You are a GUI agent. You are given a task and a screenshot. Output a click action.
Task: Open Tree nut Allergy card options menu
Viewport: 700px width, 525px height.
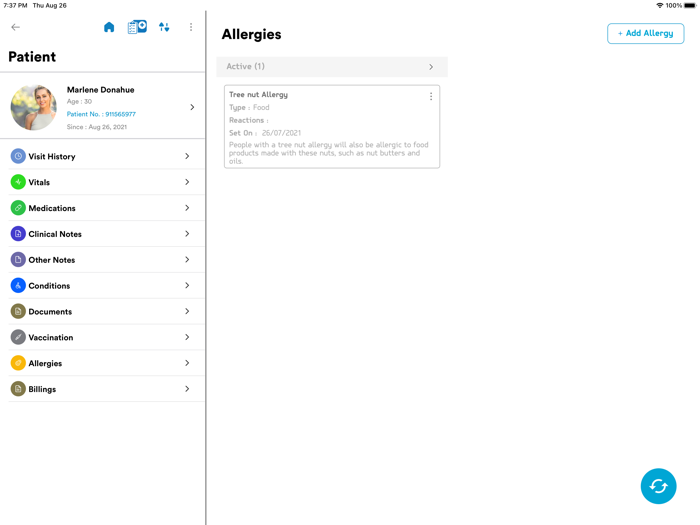click(x=431, y=97)
